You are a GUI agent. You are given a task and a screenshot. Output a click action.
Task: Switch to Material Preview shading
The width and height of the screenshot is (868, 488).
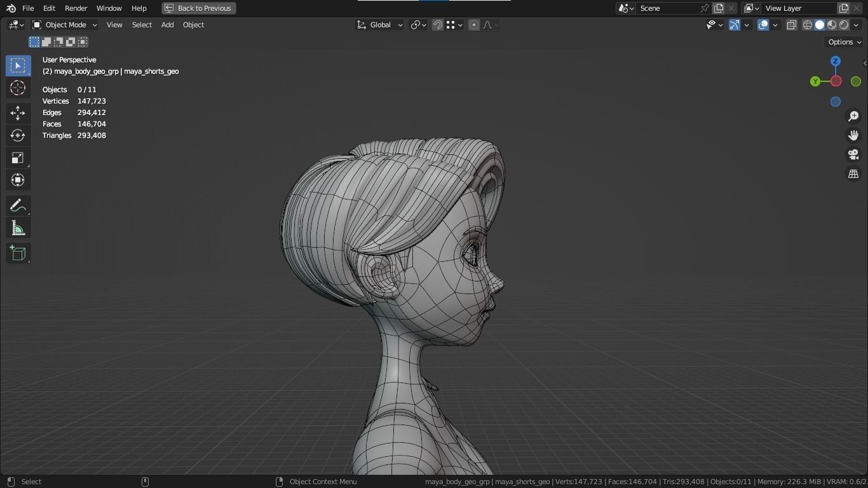[832, 25]
